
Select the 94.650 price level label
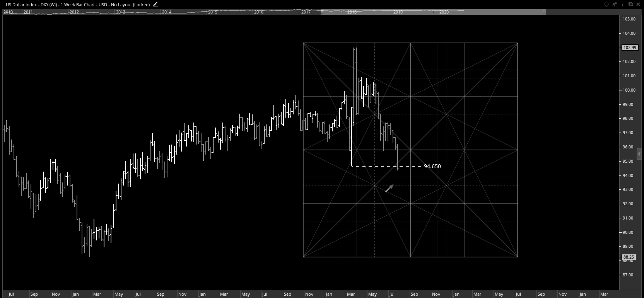coord(432,166)
